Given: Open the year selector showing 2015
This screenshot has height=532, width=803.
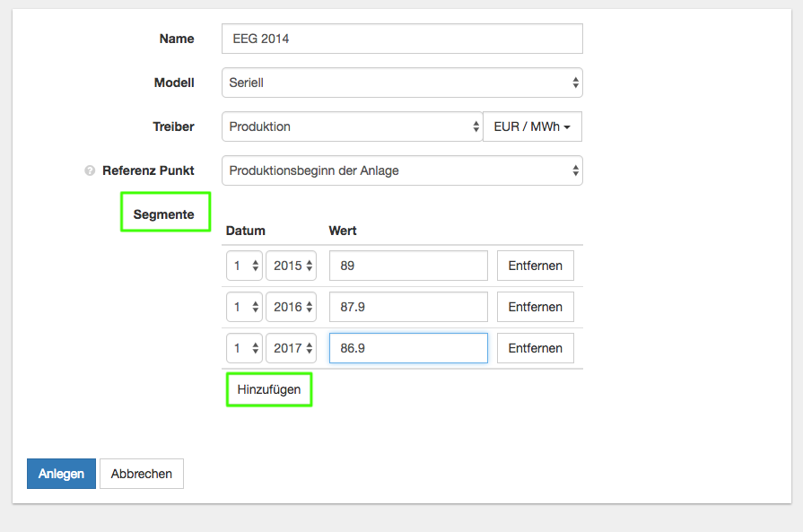Looking at the screenshot, I should [291, 266].
